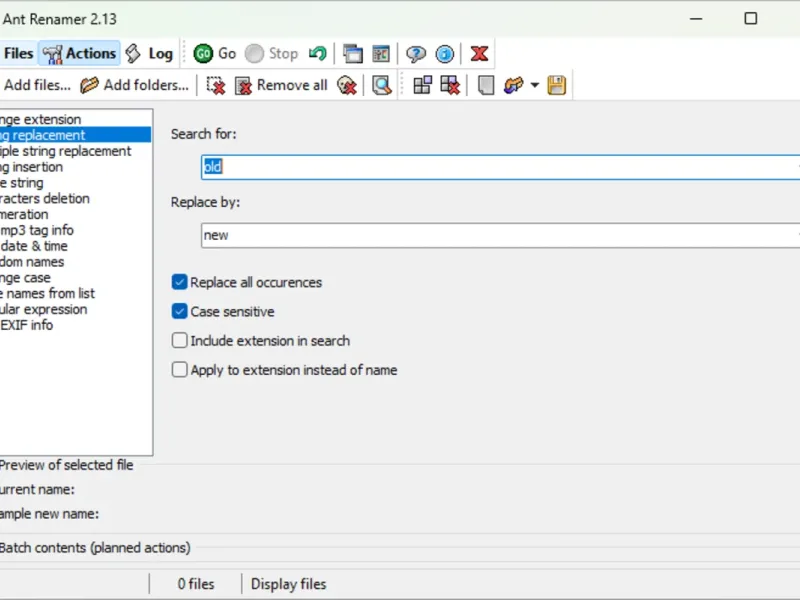Click the Search for input field

(500, 167)
